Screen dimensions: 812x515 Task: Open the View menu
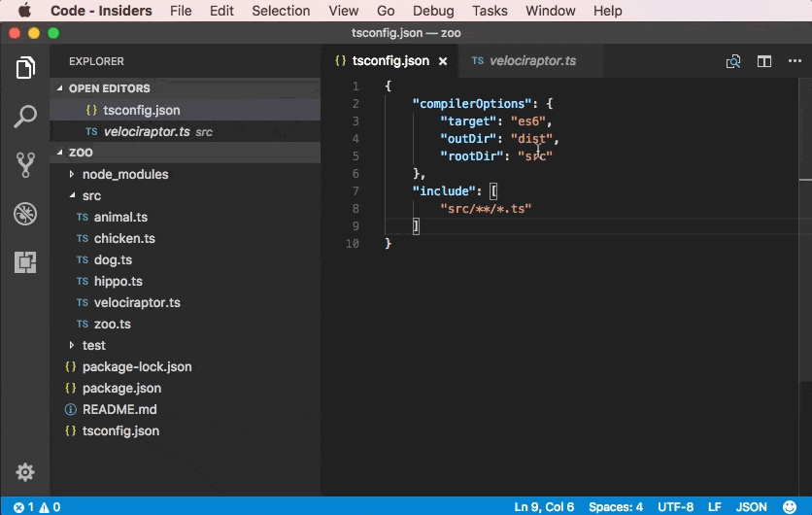pyautogui.click(x=343, y=11)
